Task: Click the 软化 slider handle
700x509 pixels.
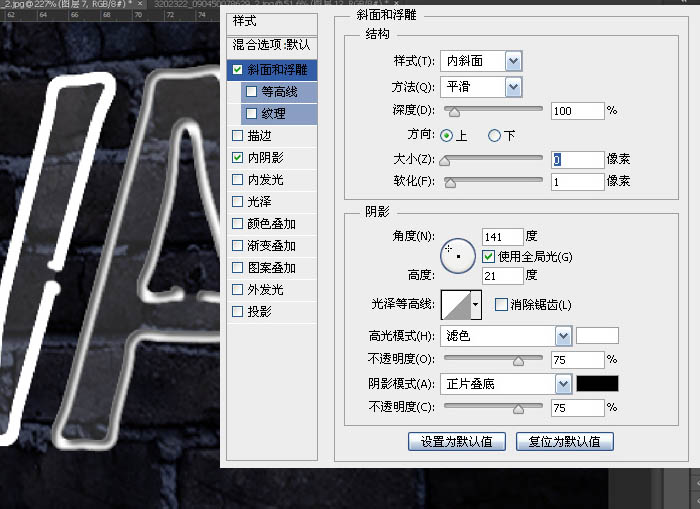Action: point(450,182)
